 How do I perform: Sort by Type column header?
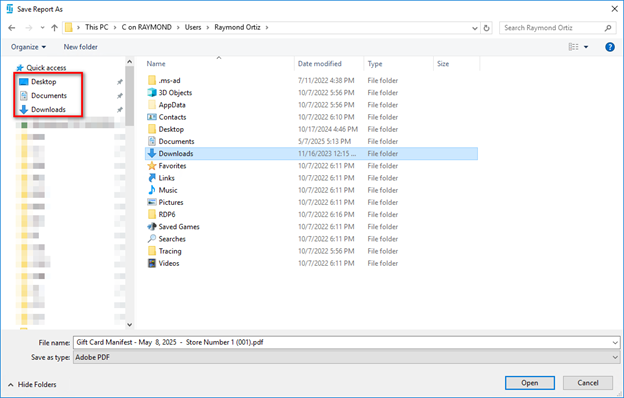pyautogui.click(x=375, y=64)
